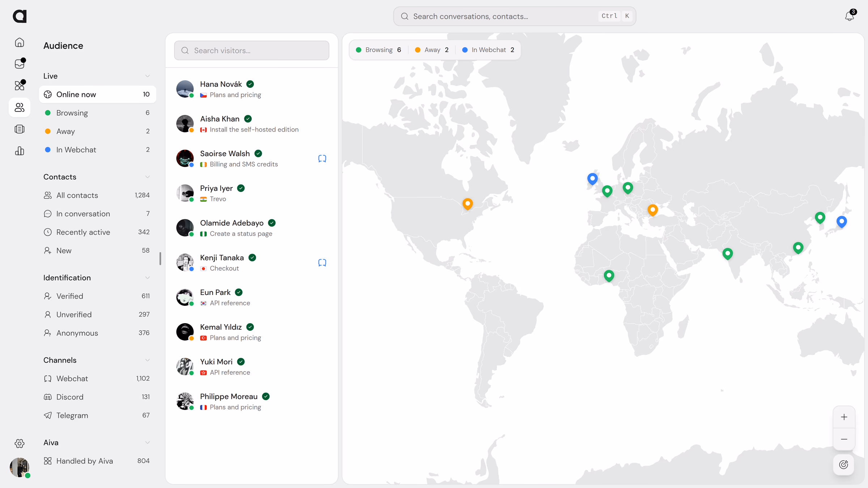This screenshot has width=868, height=488.
Task: Show Verified contacts
Action: click(97, 296)
